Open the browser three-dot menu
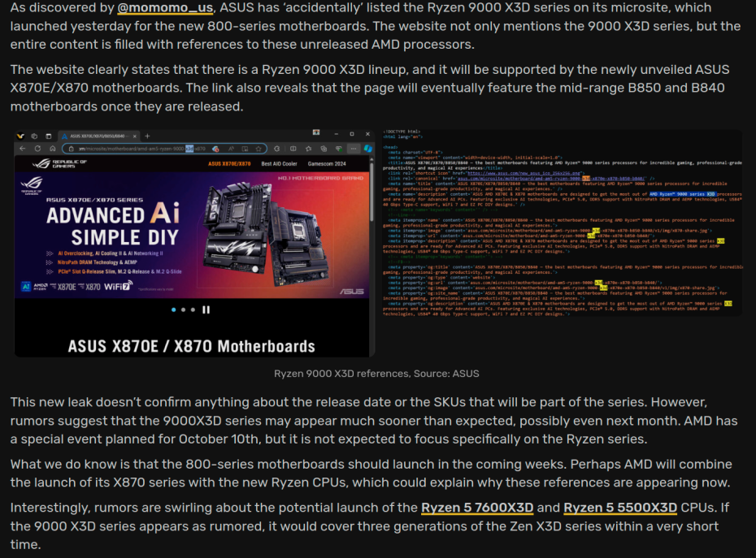The image size is (756, 558). [354, 148]
